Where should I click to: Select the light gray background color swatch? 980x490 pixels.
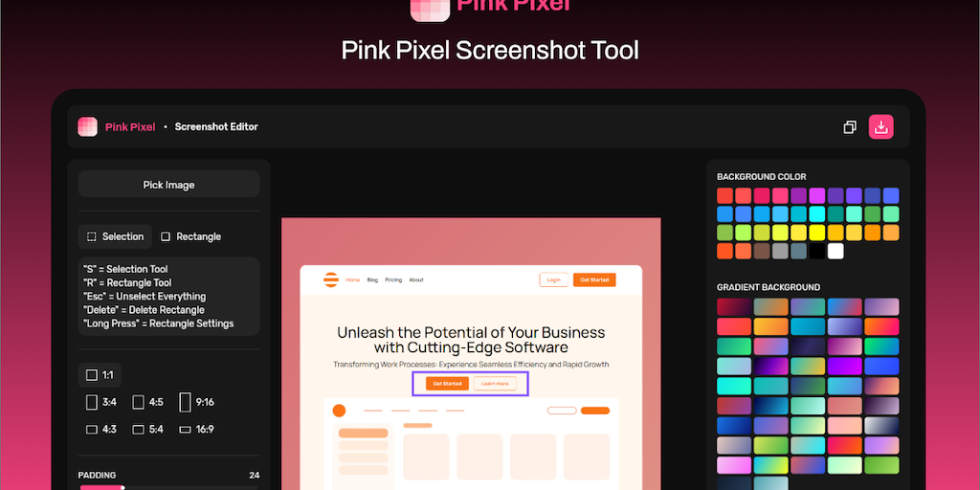[780, 252]
